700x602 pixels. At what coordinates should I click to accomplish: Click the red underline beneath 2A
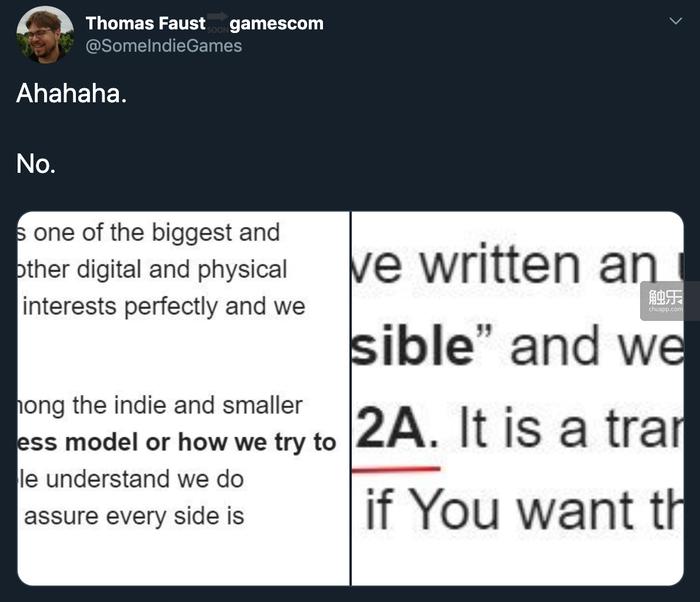click(398, 468)
